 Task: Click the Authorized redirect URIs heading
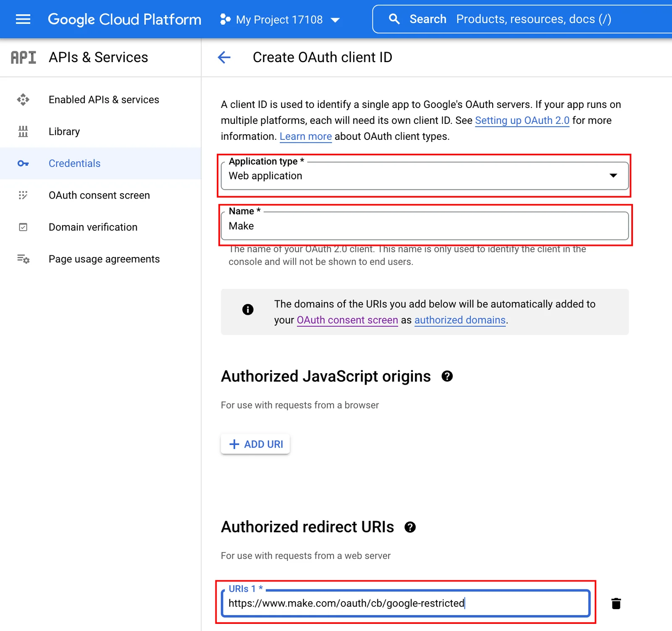[307, 527]
